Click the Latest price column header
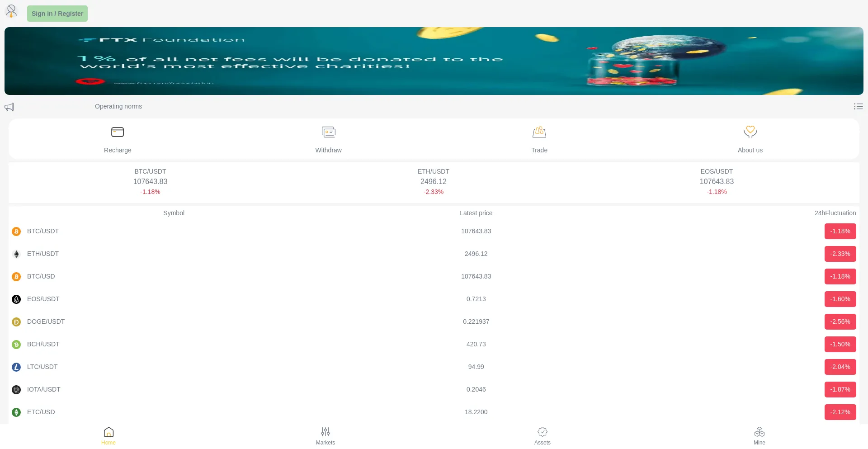This screenshot has width=868, height=449. pos(476,213)
